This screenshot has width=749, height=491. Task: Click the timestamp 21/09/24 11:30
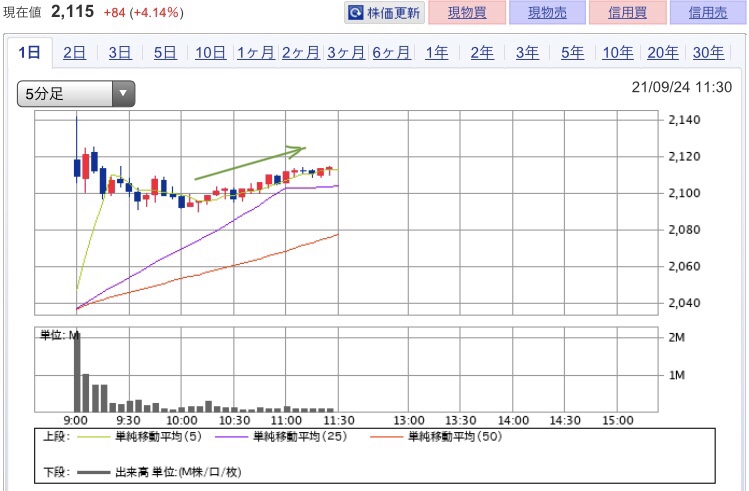682,87
